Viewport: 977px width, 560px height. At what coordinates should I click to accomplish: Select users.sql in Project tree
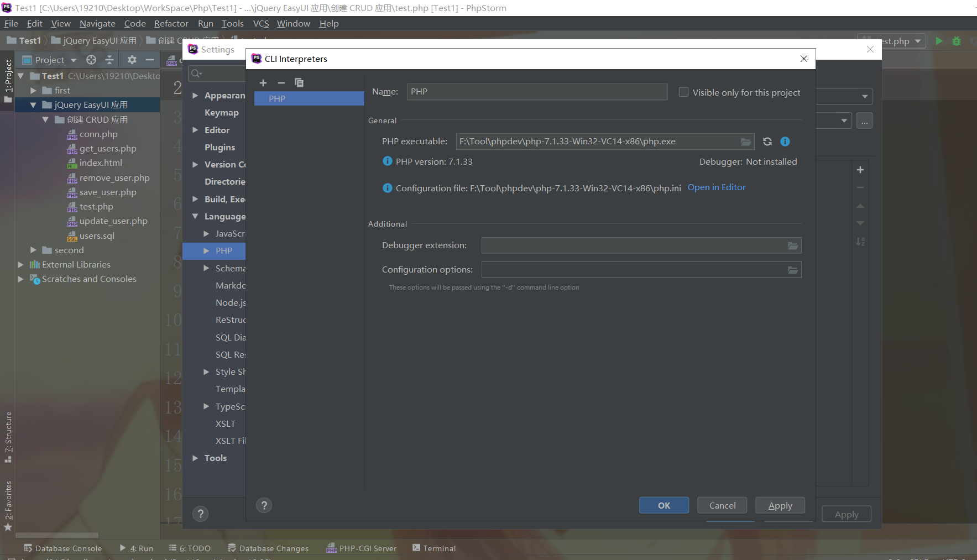pyautogui.click(x=97, y=236)
